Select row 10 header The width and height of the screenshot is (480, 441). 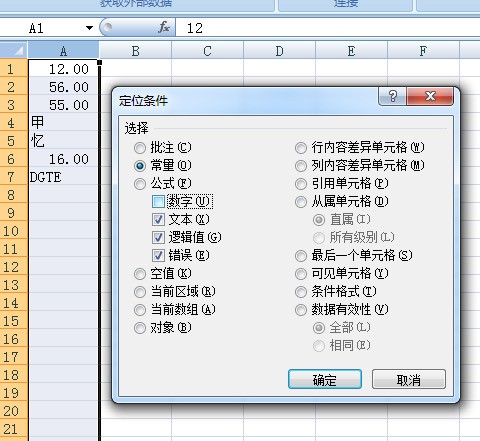click(x=14, y=231)
